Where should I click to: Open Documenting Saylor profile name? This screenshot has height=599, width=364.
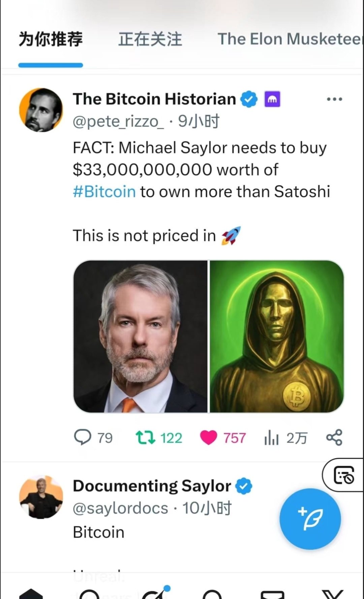[x=152, y=486]
